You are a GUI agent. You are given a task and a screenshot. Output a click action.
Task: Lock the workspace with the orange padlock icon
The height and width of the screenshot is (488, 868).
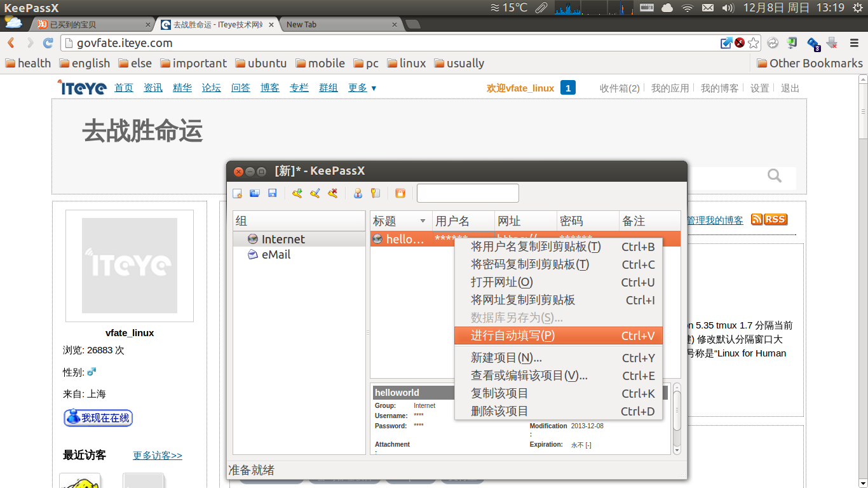point(400,193)
